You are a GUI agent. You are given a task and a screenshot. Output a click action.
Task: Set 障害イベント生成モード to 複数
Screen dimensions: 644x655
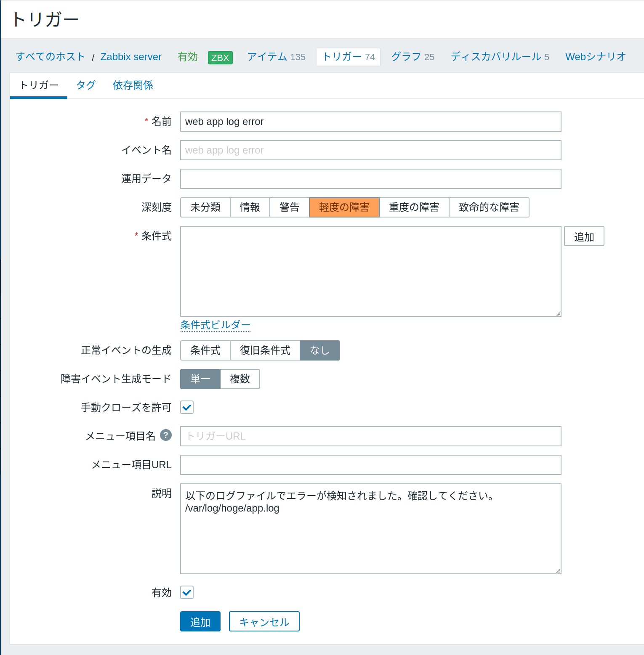(x=240, y=379)
